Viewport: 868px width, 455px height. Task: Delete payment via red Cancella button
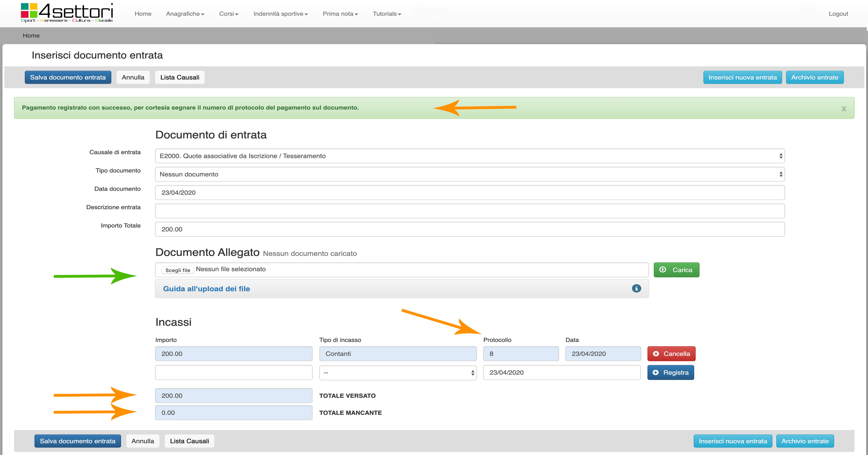tap(671, 353)
